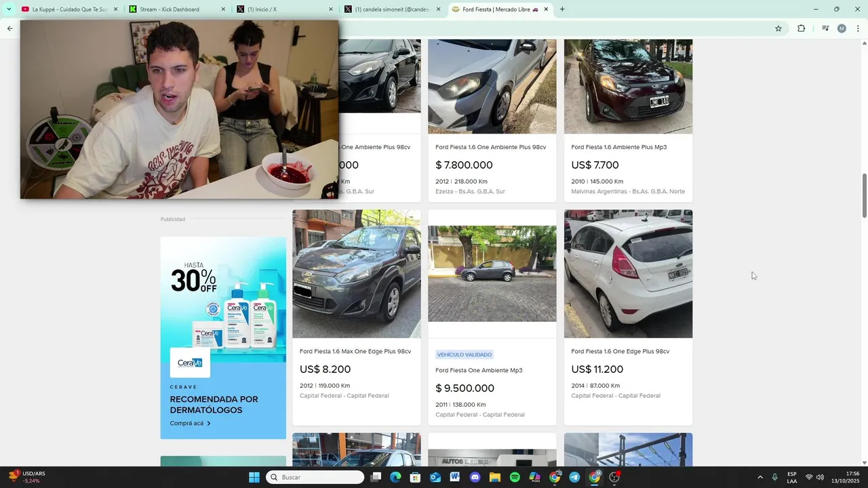Close the candela simoneit X tab
Viewport: 868px width, 488px height.
pos(438,9)
